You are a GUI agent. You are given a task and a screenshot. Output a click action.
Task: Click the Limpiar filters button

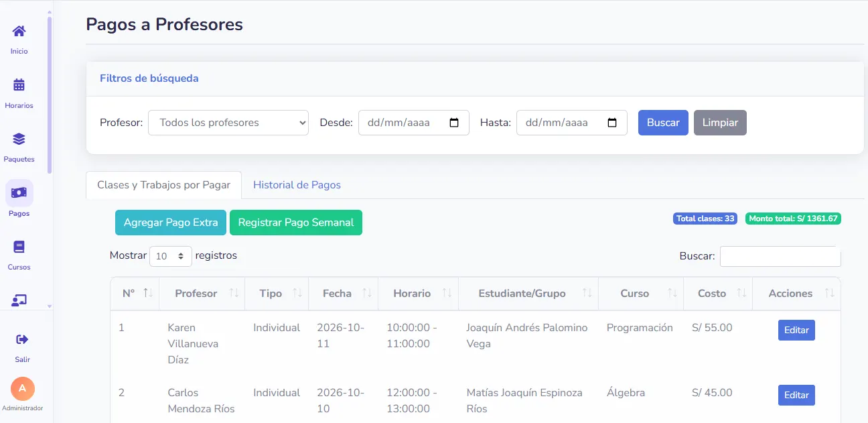pos(720,123)
